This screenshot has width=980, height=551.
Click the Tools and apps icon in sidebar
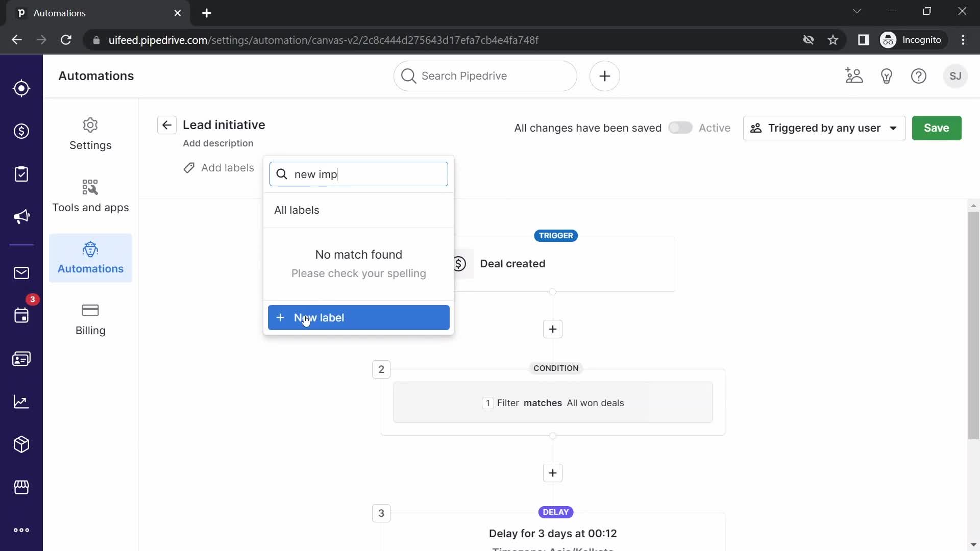89,188
